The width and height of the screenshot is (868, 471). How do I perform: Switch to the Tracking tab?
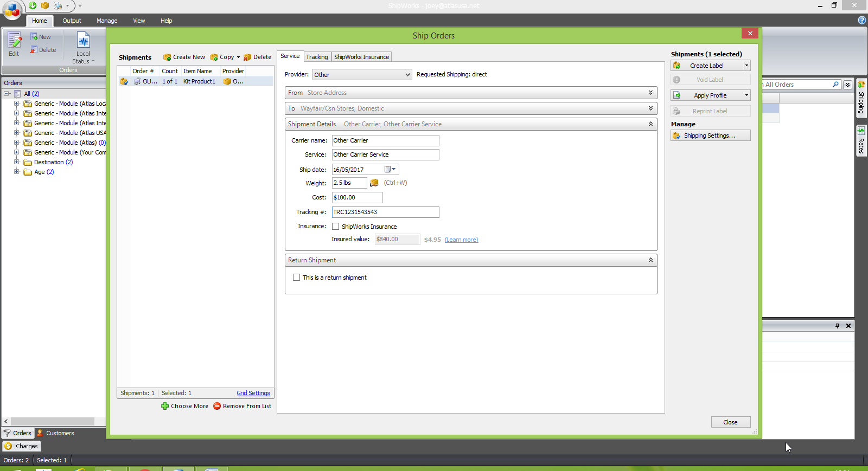(317, 57)
